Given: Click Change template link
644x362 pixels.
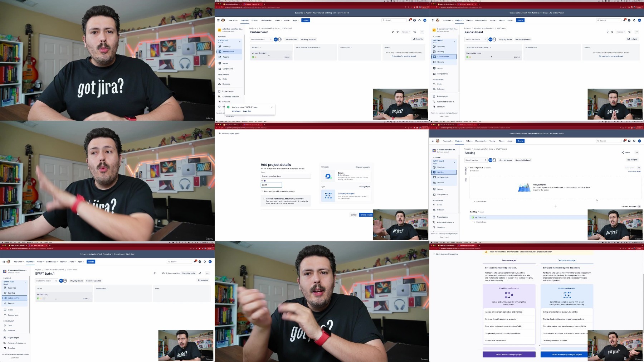Looking at the screenshot, I should tap(363, 167).
